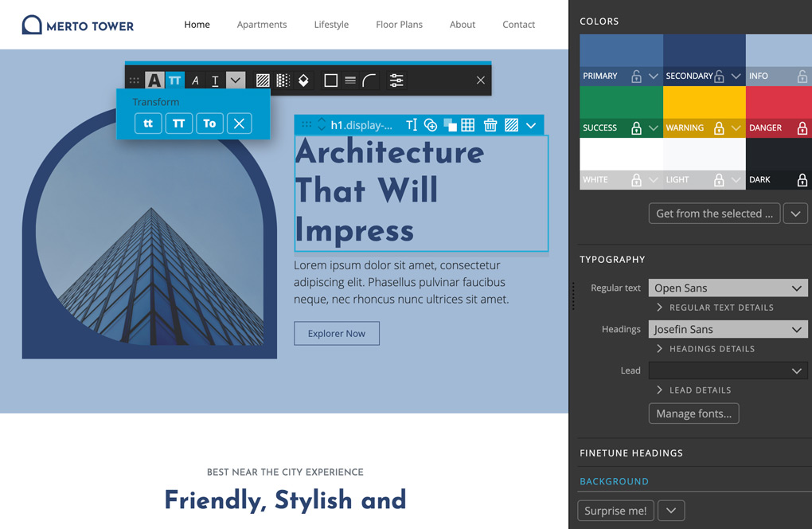This screenshot has width=812, height=529.
Task: Expand LEAD DETAILS section
Action: click(693, 390)
